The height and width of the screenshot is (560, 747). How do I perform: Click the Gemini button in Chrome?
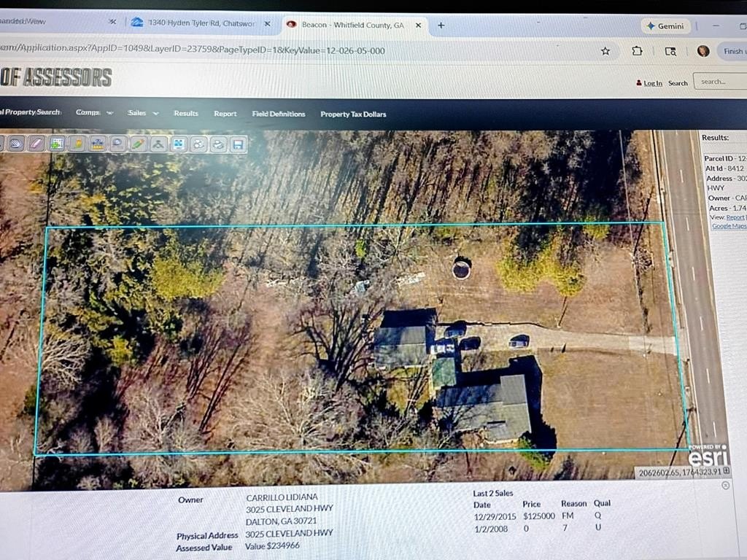(x=665, y=26)
